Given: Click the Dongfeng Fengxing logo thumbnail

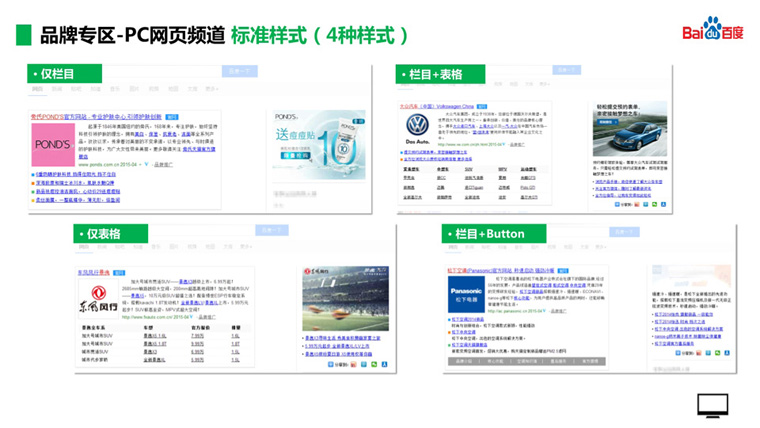Looking at the screenshot, I should point(98,298).
